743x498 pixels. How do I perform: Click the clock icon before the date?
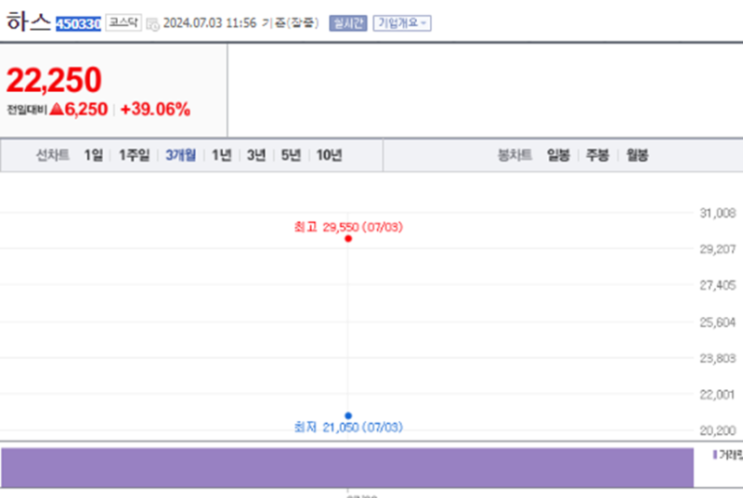tap(153, 24)
